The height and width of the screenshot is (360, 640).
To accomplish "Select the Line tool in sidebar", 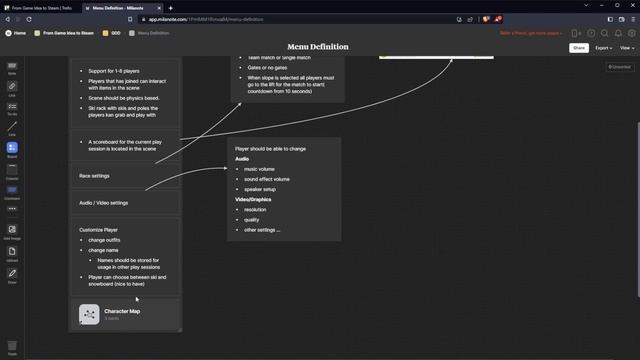I will 12,129.
